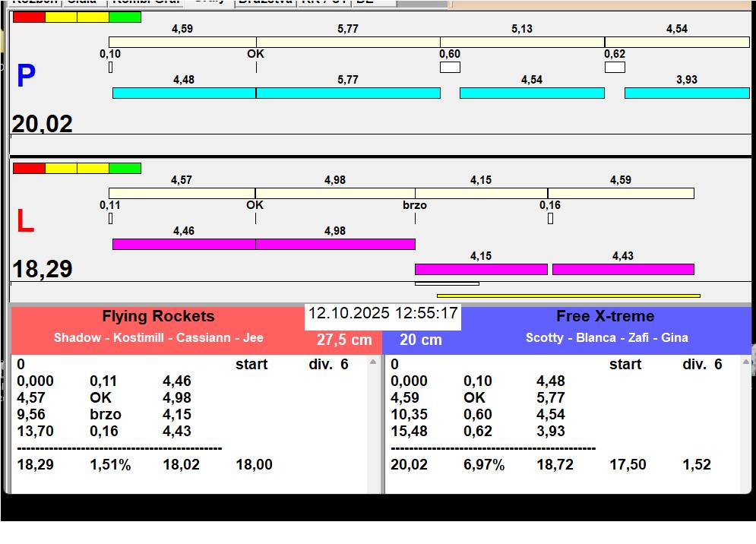Select the cyan 5,77 run bar in lane P
Viewport: 756px width, 544px height.
[348, 93]
